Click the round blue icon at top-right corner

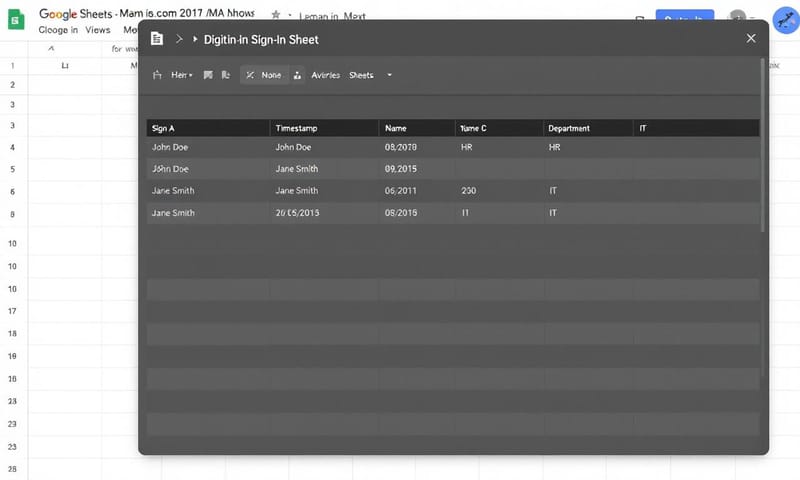pos(785,22)
